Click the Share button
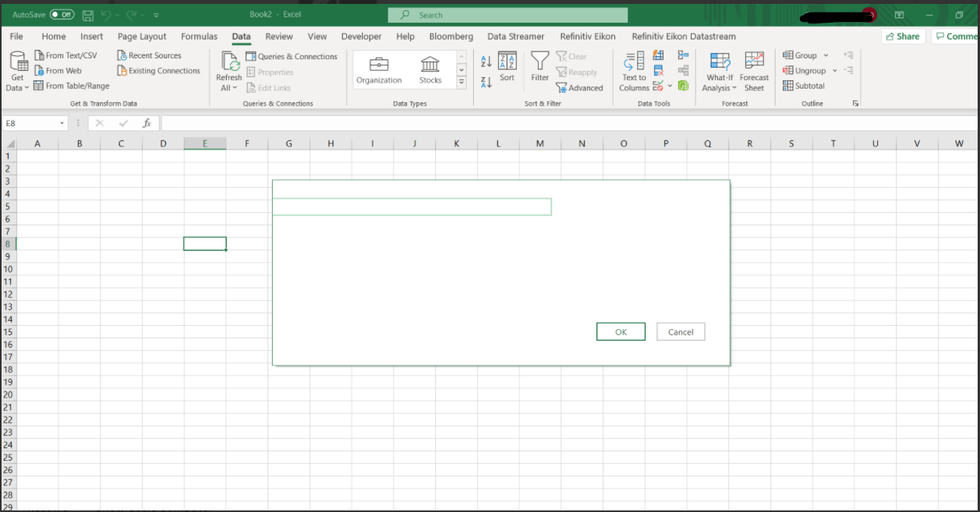 [x=903, y=37]
